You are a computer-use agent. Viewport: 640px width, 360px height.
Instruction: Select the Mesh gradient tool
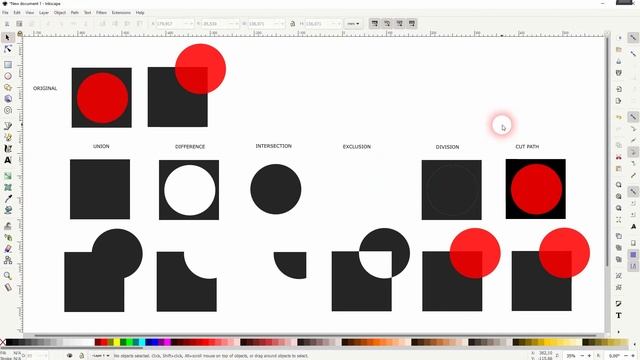click(x=8, y=187)
